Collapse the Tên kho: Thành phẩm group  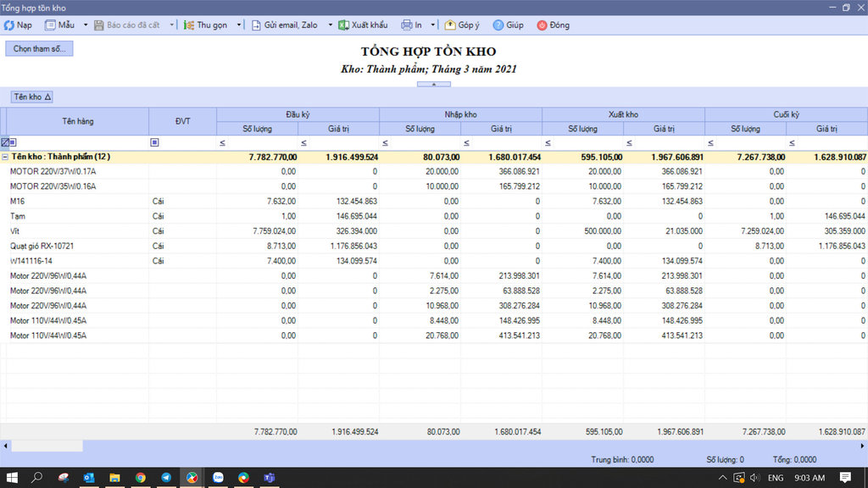5,157
